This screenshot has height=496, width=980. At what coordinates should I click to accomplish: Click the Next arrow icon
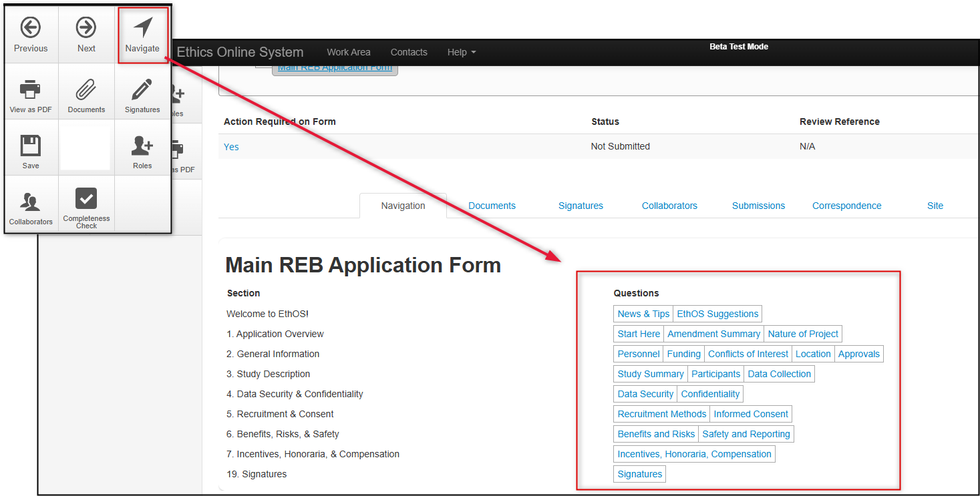86,28
